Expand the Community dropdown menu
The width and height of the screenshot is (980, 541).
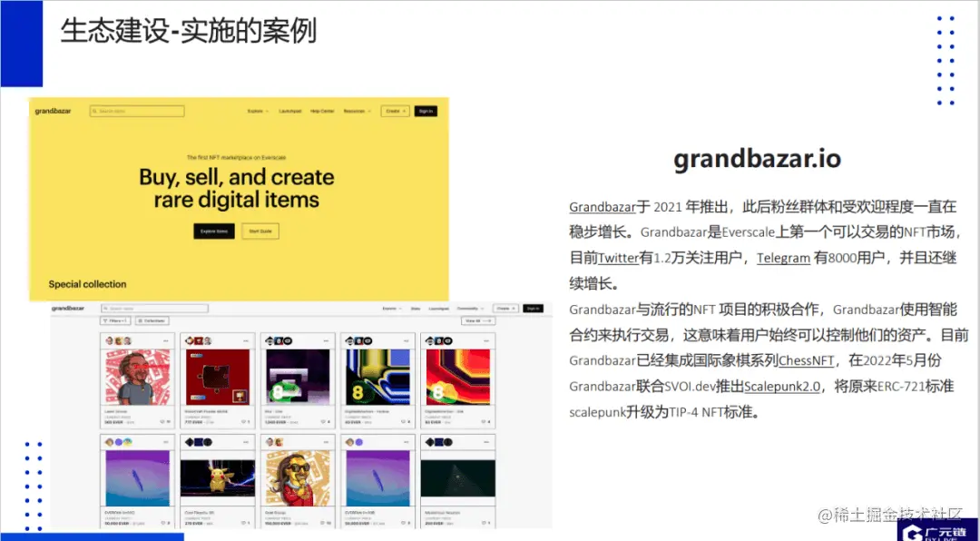[471, 309]
